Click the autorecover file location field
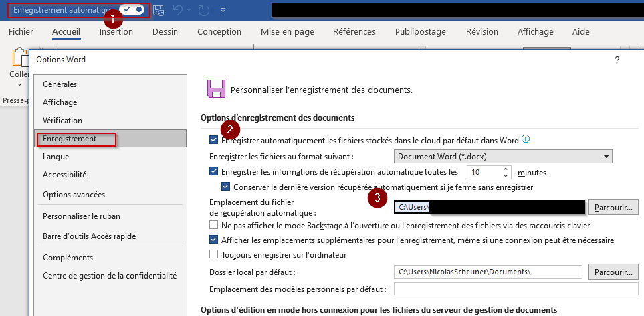Screen dimensions: 644x316 (490, 207)
